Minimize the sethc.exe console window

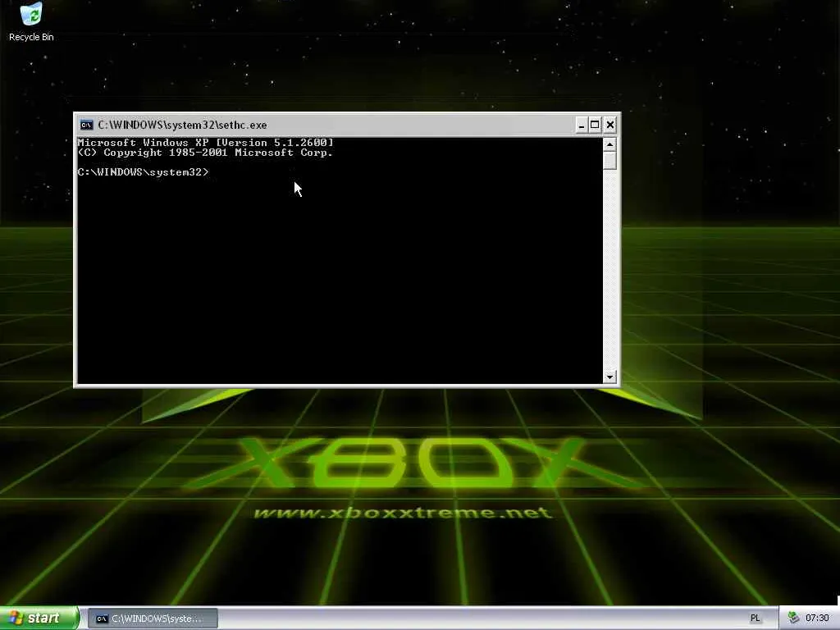582,125
